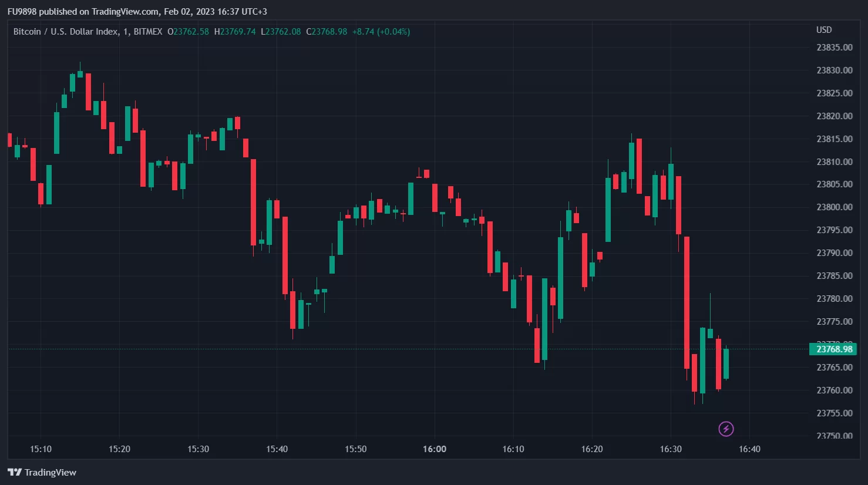The height and width of the screenshot is (485, 868).
Task: Click the TradingView logo icon
Action: point(15,473)
